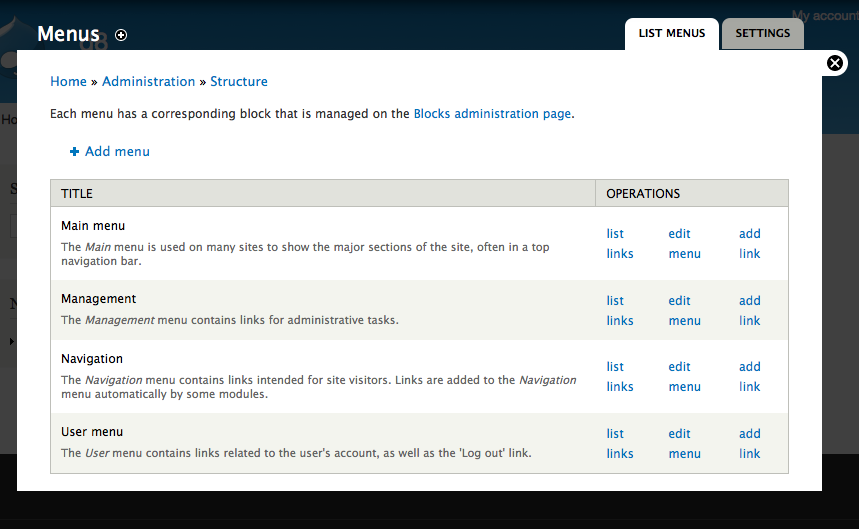Click the Menus page heading
The width and height of the screenshot is (859, 529).
[68, 34]
